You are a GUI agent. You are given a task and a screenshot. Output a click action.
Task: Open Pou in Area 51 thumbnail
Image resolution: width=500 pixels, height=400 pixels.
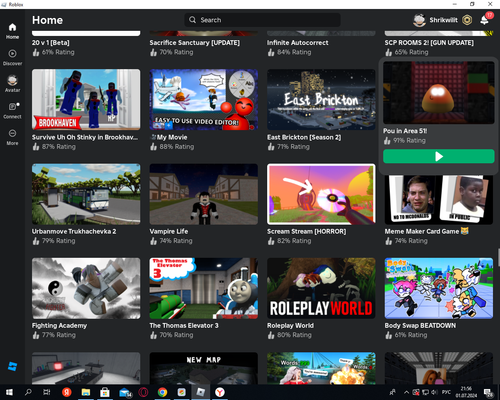[439, 93]
